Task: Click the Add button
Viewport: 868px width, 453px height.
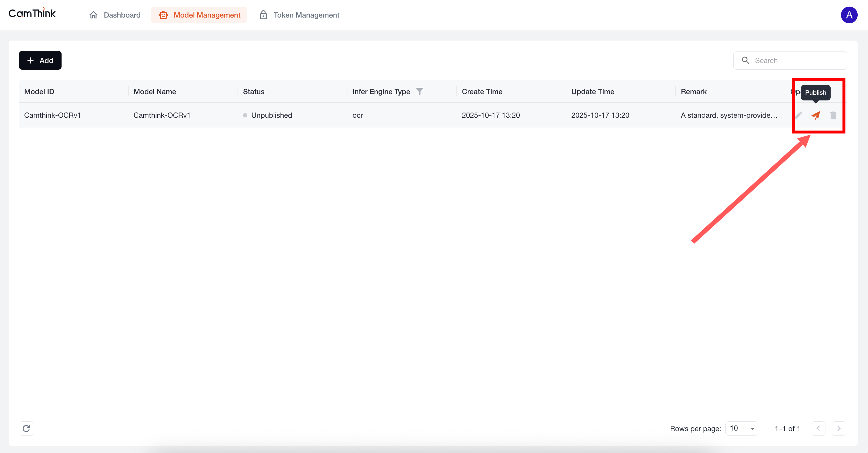Action: (x=40, y=60)
